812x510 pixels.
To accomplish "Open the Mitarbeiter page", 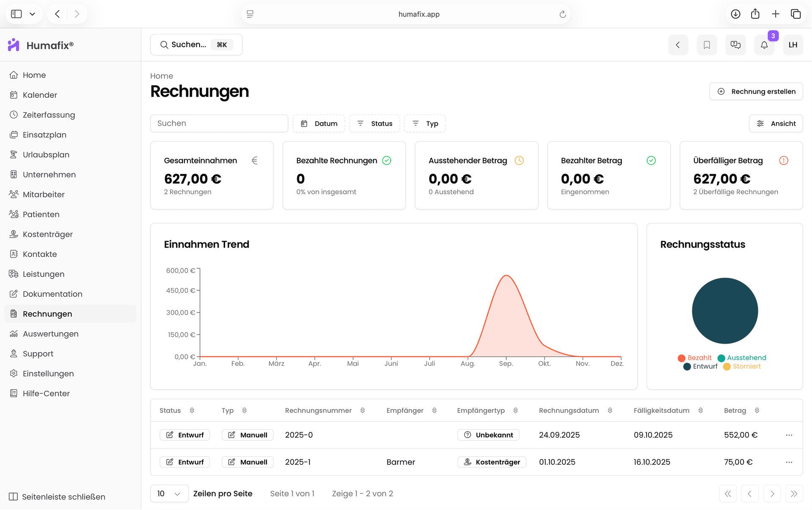I will coord(44,194).
